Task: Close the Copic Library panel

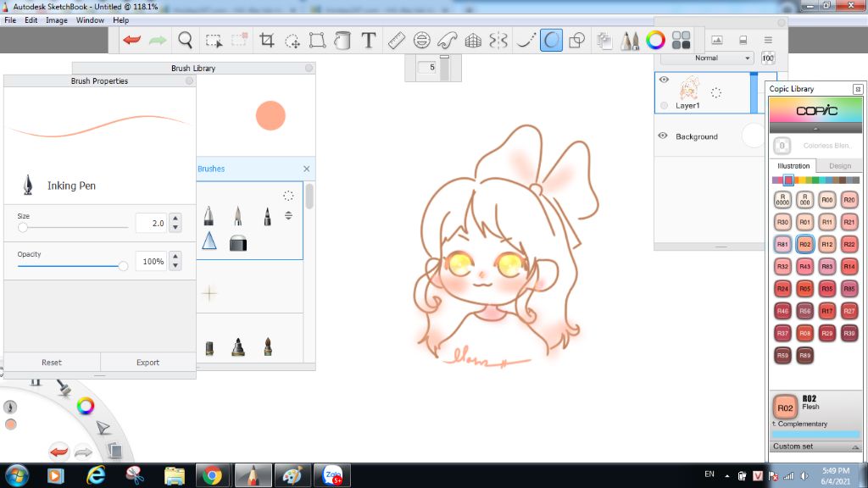Action: point(858,89)
